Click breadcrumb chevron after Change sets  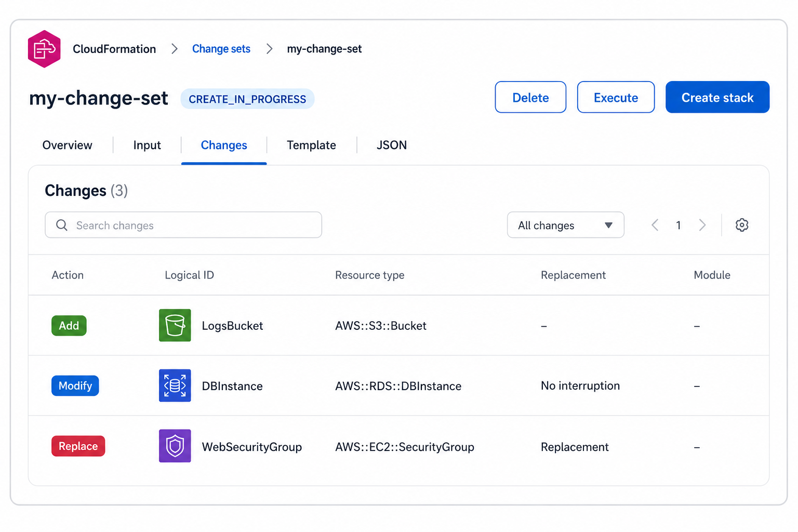pyautogui.click(x=269, y=49)
